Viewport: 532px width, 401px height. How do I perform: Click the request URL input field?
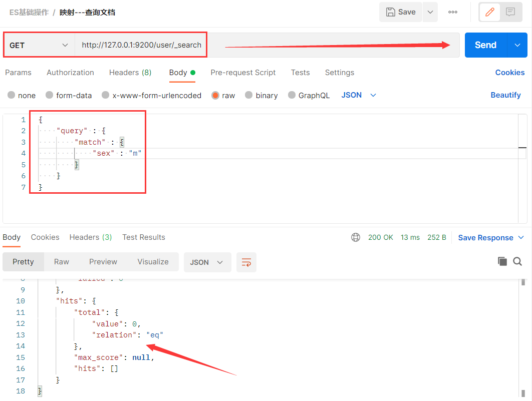[x=267, y=45]
